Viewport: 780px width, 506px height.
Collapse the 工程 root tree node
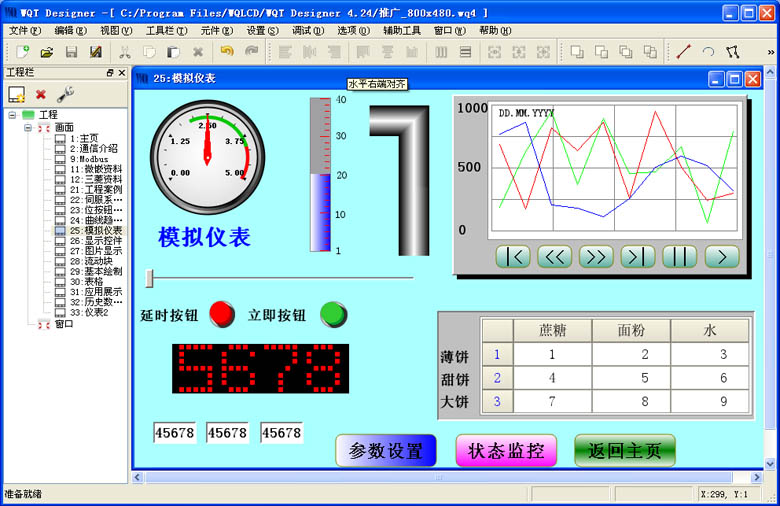(12, 115)
